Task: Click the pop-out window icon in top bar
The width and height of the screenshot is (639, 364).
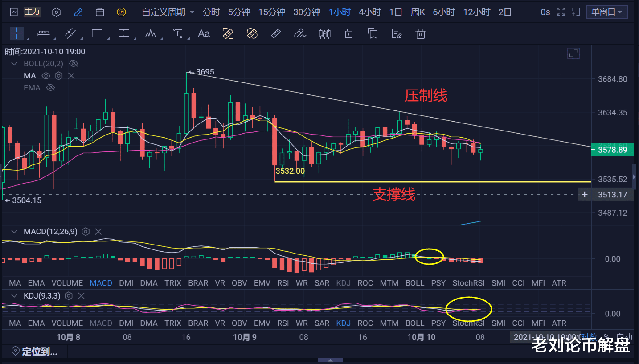Action: (x=576, y=12)
